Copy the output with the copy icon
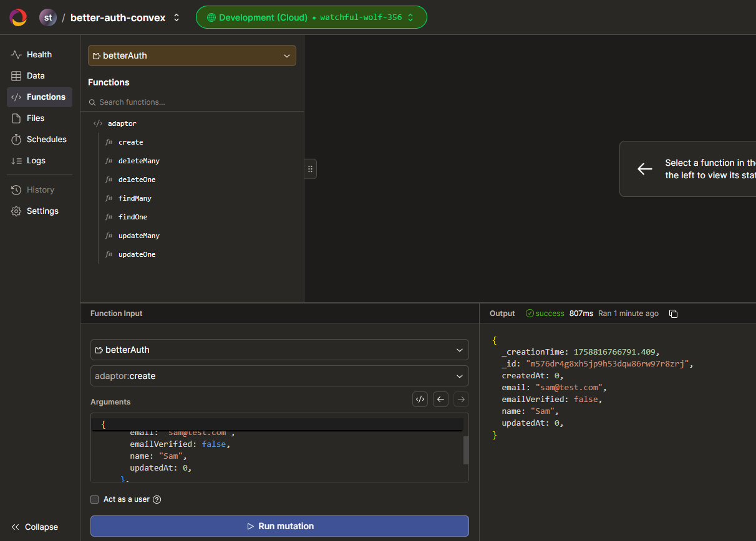This screenshot has width=756, height=541. click(x=673, y=314)
